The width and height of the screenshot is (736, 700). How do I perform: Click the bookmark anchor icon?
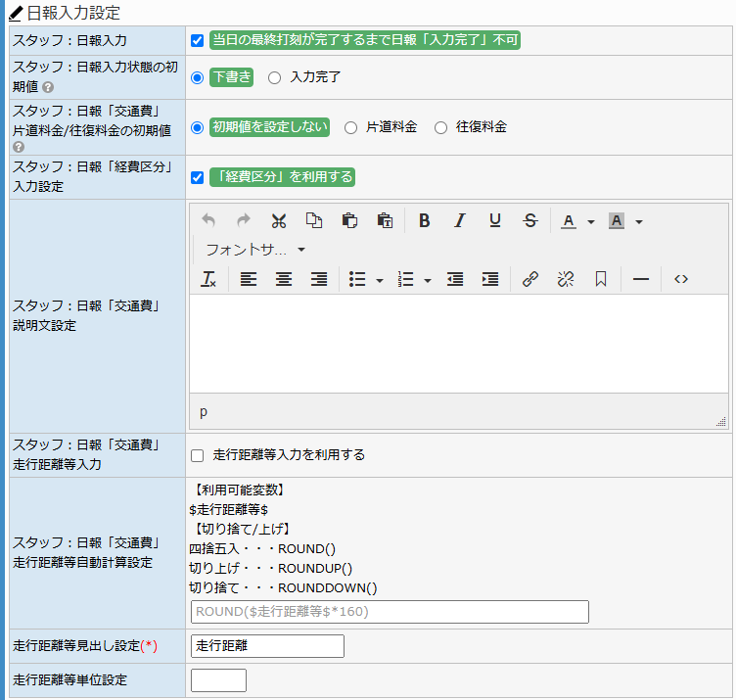coord(601,279)
